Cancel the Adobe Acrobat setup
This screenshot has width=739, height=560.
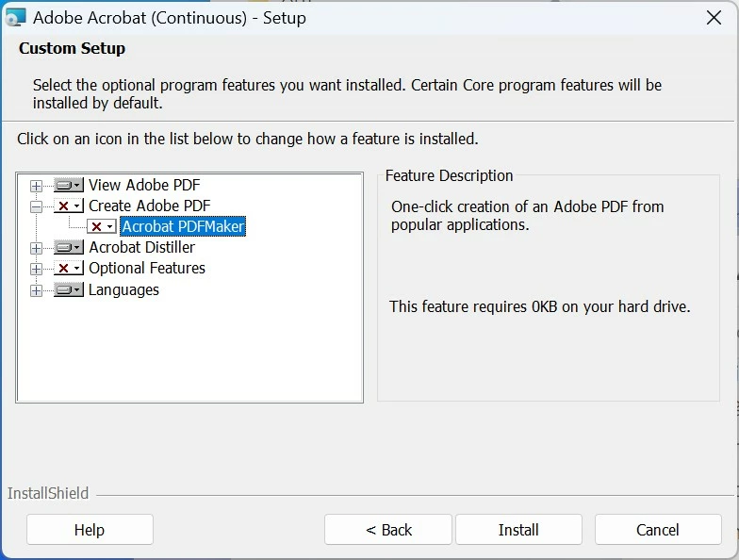[658, 530]
